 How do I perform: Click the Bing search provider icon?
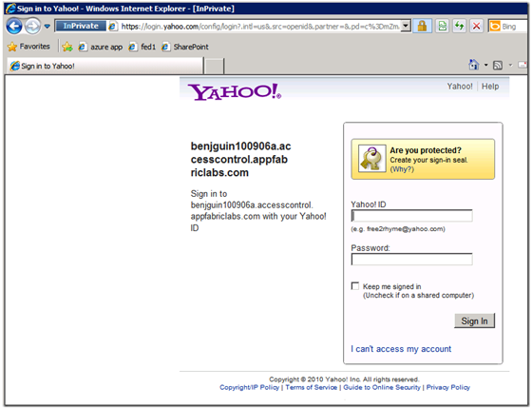495,27
